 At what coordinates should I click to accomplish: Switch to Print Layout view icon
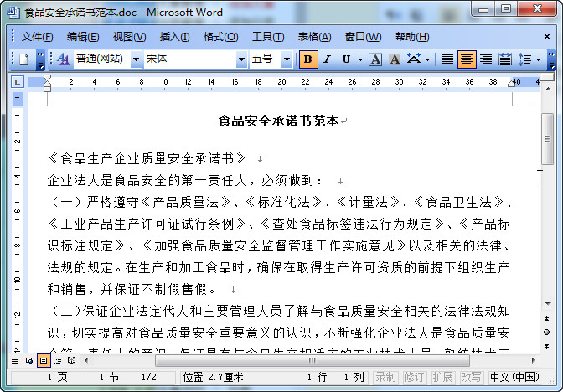click(44, 360)
